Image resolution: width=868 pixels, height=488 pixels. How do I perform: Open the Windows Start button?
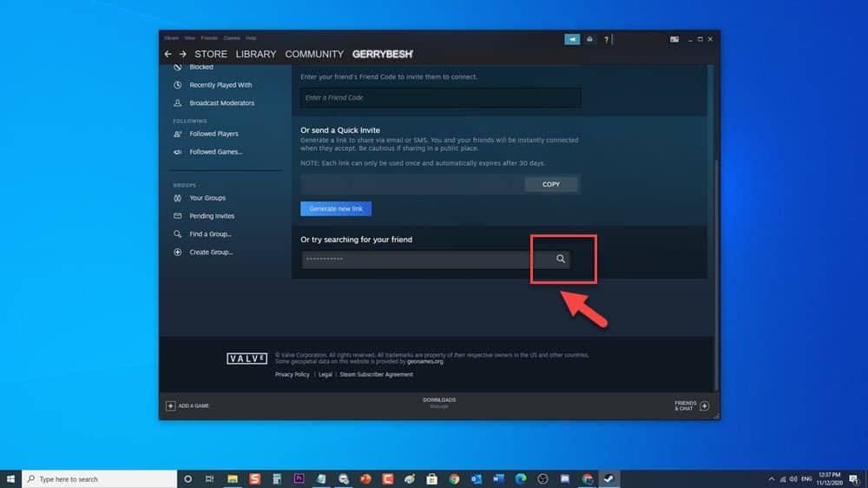click(10, 479)
